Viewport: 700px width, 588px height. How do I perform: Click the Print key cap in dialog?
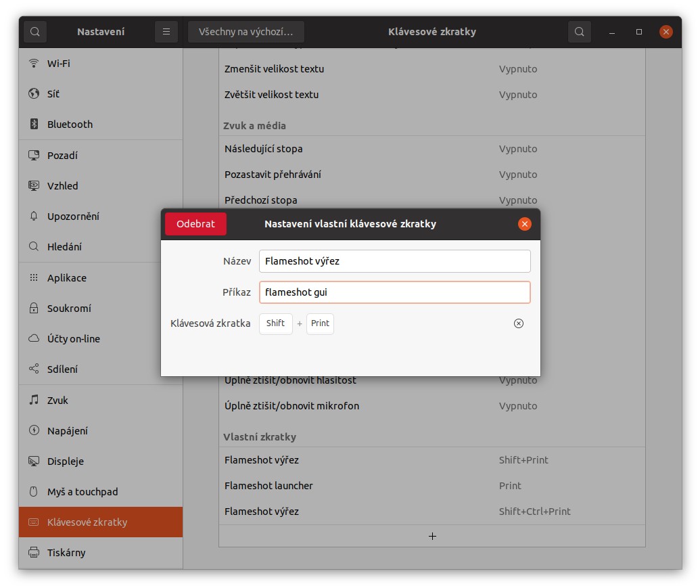tap(320, 323)
